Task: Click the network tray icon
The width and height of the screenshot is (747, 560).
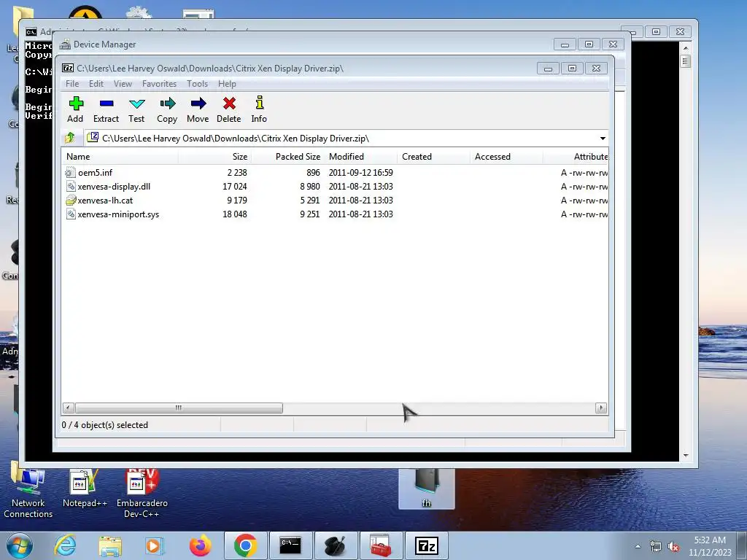Action: (x=656, y=547)
